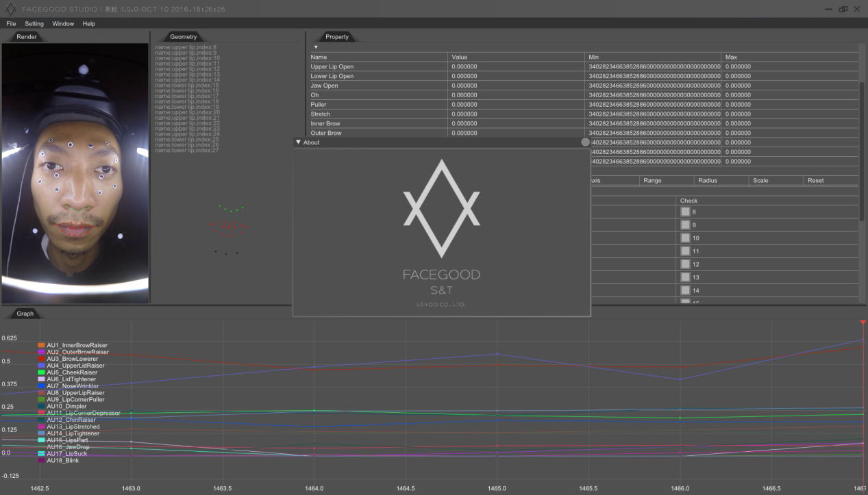The image size is (868, 495).
Task: Click the AU10_Dimpler legend label
Action: point(66,407)
